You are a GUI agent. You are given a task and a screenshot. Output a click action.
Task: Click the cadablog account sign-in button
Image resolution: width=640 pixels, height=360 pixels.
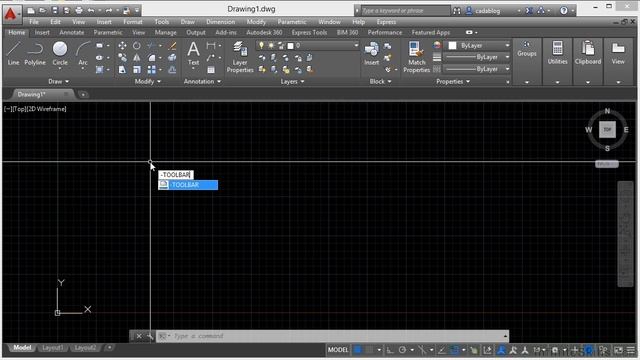point(488,11)
